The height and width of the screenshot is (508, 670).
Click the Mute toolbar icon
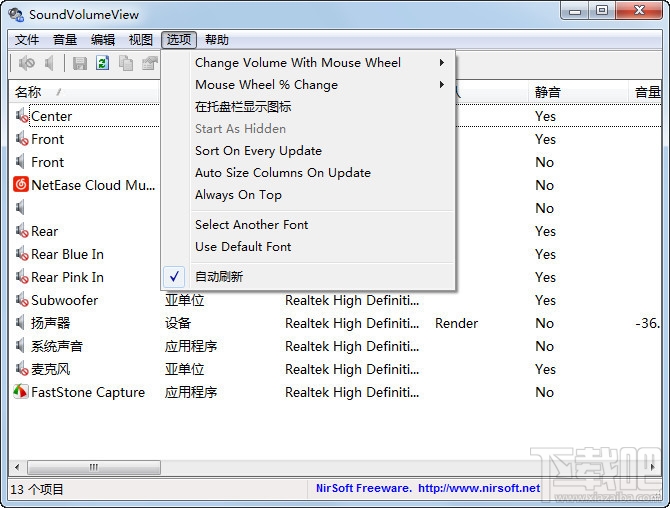(x=26, y=63)
